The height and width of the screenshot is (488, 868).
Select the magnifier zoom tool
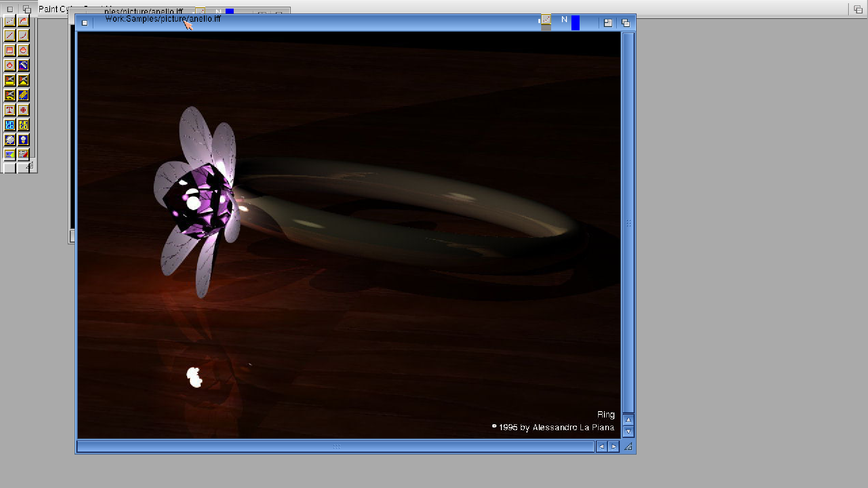click(9, 140)
